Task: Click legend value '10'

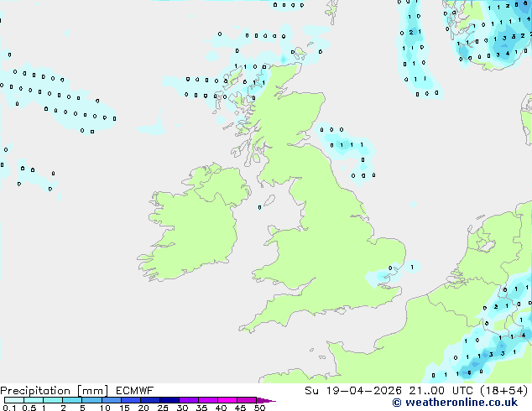Action: click(105, 408)
